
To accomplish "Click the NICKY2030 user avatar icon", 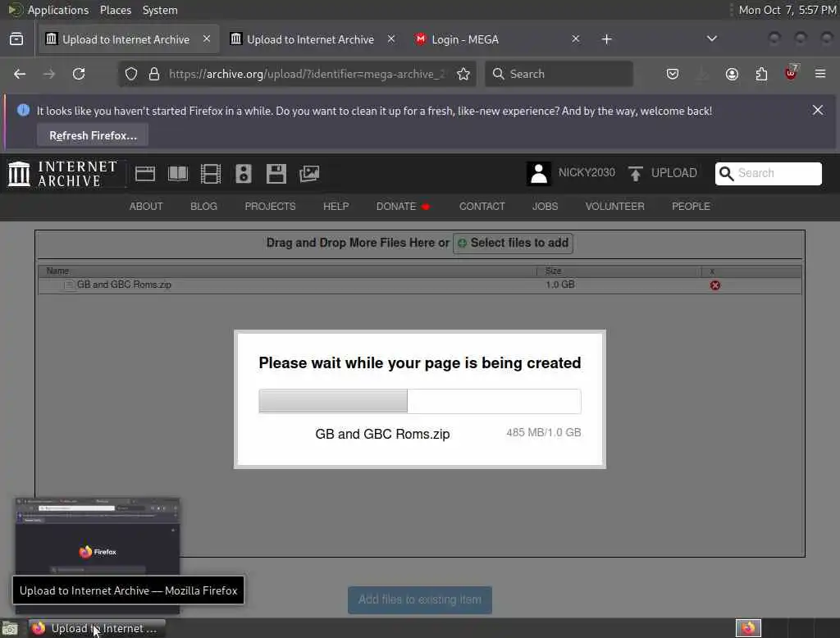I will [x=538, y=174].
